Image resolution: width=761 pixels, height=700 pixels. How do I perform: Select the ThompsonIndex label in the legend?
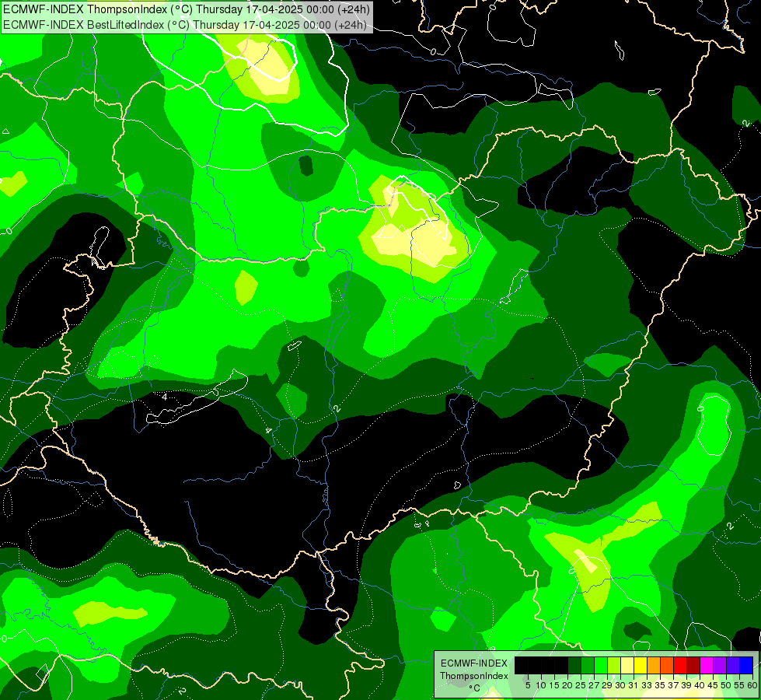click(x=474, y=676)
